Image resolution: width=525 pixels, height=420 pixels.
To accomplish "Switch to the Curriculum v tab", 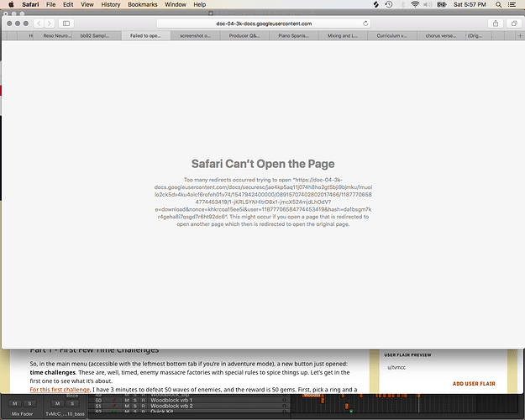I will [x=392, y=35].
